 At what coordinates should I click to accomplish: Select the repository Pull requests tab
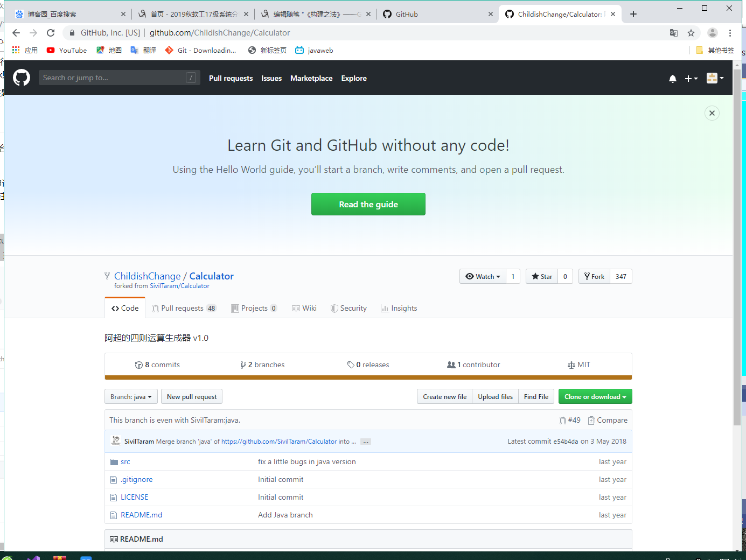pos(184,308)
